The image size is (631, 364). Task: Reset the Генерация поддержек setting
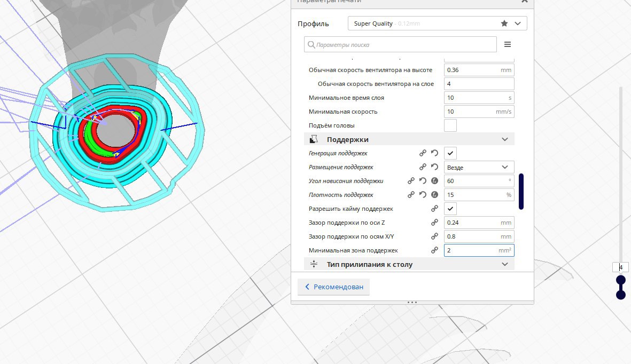(434, 153)
